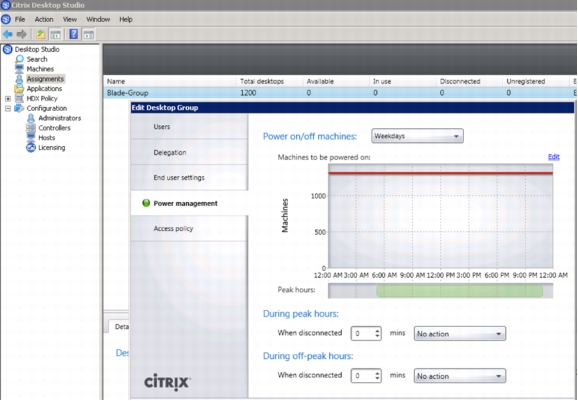Click the Applications folder icon in tree
Screen dimensions: 578x401
[19, 88]
